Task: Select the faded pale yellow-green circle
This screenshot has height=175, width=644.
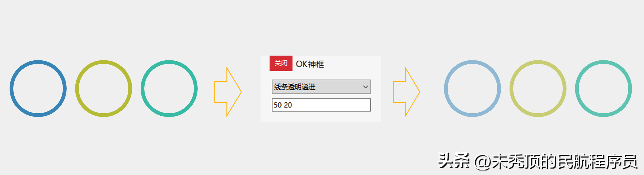Action: click(x=538, y=62)
